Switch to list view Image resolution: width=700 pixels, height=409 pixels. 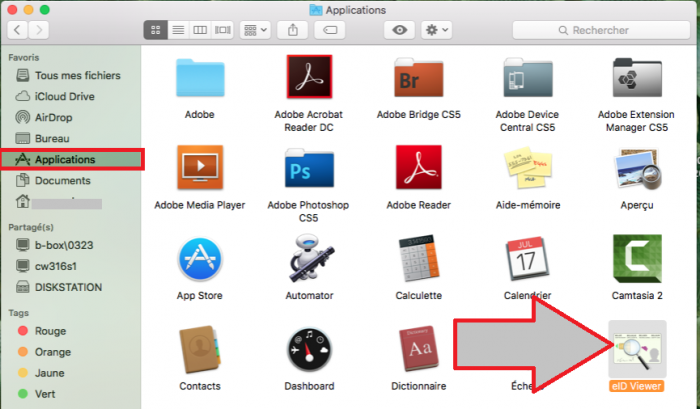(x=178, y=30)
